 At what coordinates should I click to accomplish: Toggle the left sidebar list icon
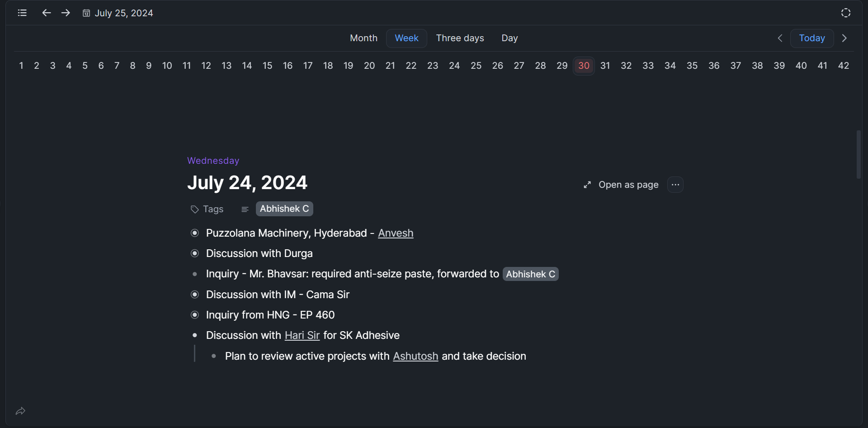(x=22, y=13)
